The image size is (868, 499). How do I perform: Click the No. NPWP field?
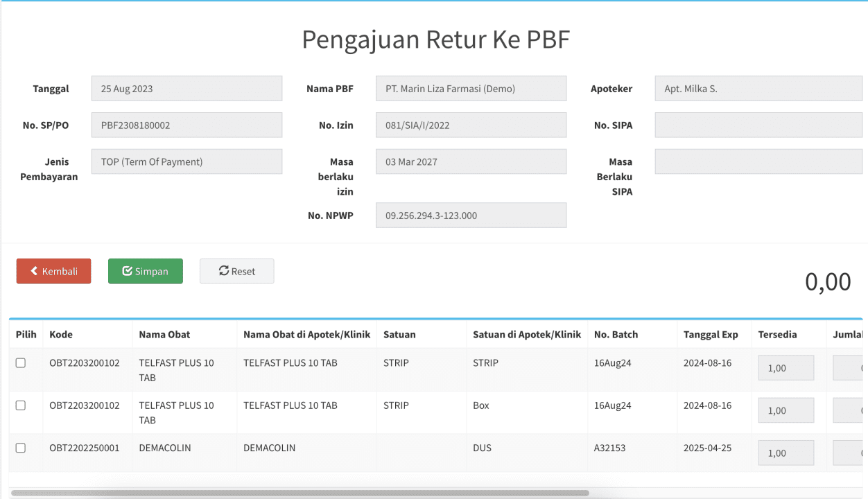click(471, 216)
